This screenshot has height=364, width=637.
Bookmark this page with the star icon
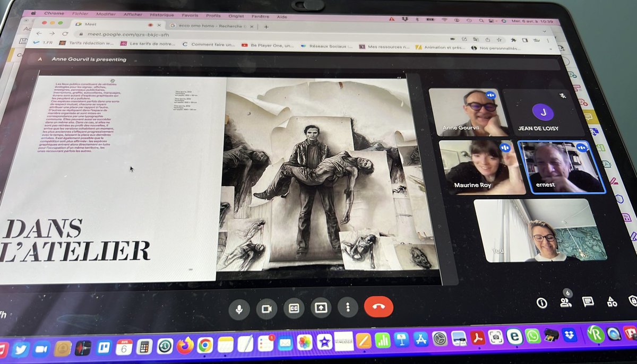coord(499,40)
